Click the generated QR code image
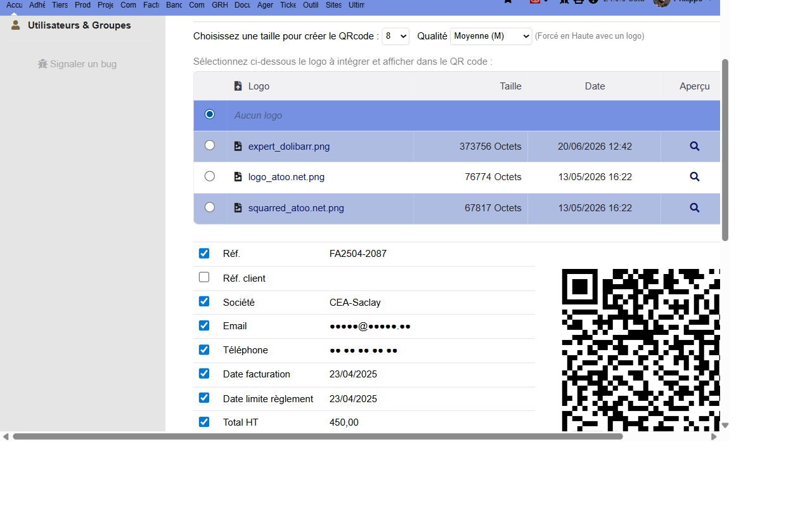This screenshot has height=510, width=812. 641,350
